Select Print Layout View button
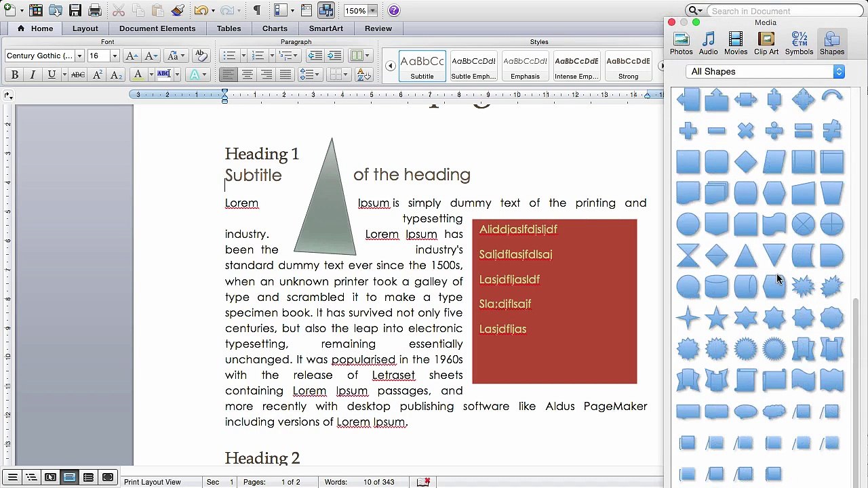868x488 pixels. (69, 477)
